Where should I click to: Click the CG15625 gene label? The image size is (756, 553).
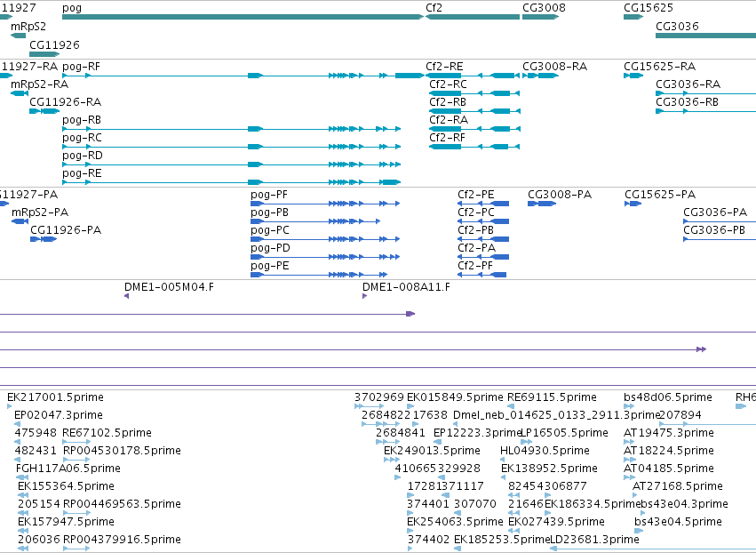point(648,8)
